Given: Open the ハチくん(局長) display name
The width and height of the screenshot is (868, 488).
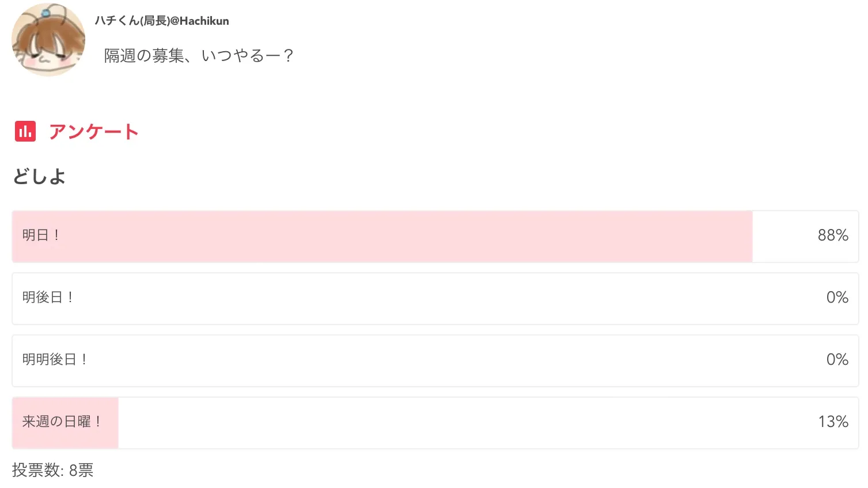Looking at the screenshot, I should tap(132, 21).
